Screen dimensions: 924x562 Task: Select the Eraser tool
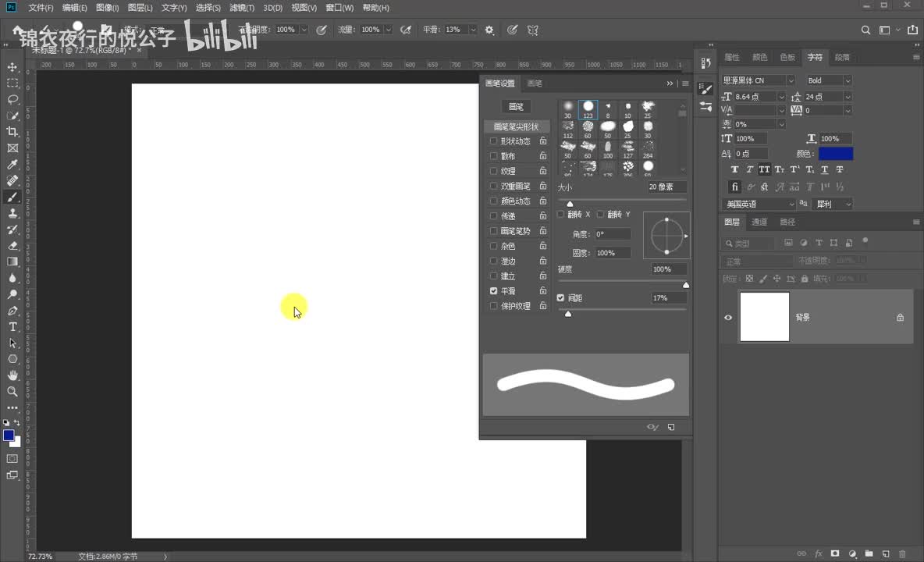tap(12, 246)
